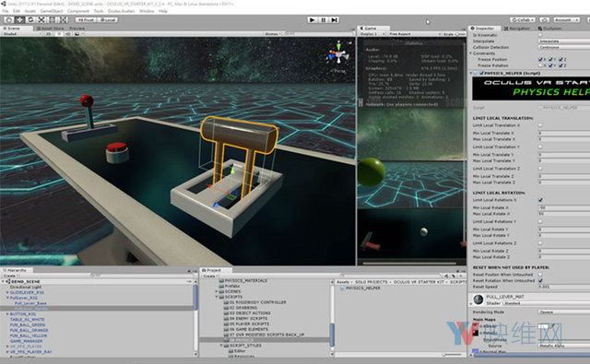Image resolution: width=590 pixels, height=364 pixels.
Task: Select the Scale tool in the toolbar
Action: point(41,19)
